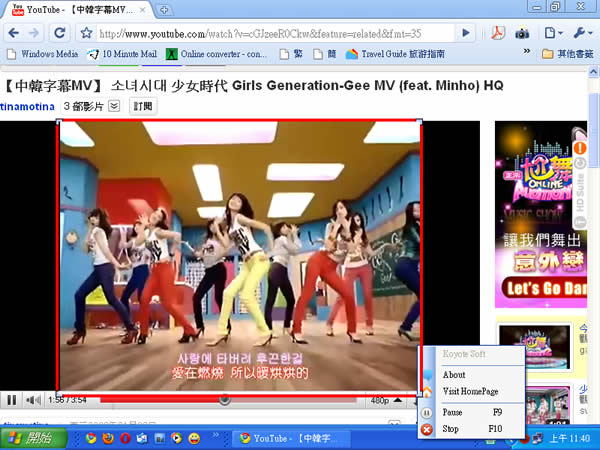The width and height of the screenshot is (600, 450).
Task: Mute the video with the speaker icon
Action: (x=32, y=400)
